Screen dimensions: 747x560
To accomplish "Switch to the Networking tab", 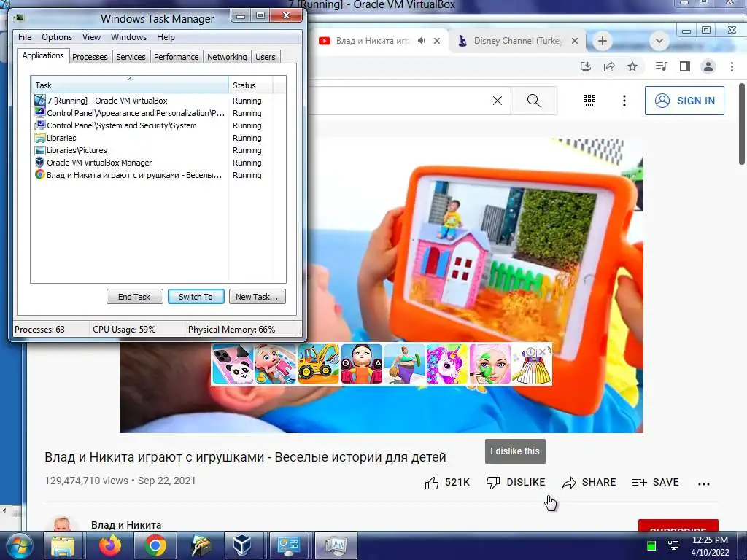I will coord(228,57).
